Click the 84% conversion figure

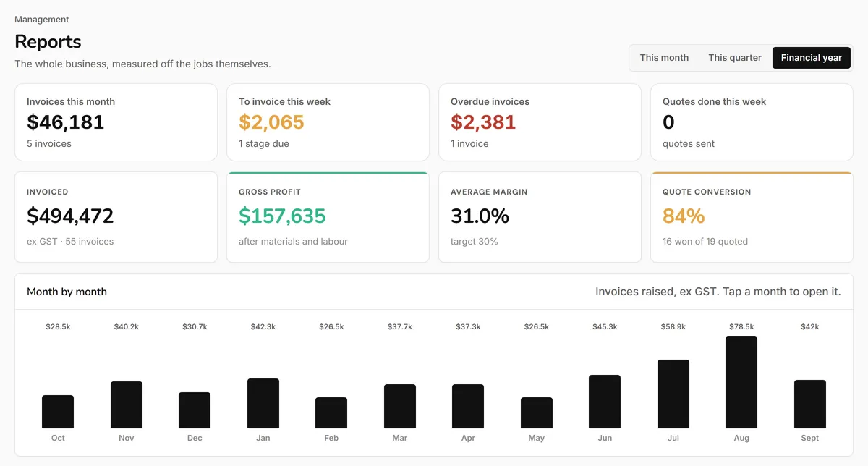click(684, 216)
